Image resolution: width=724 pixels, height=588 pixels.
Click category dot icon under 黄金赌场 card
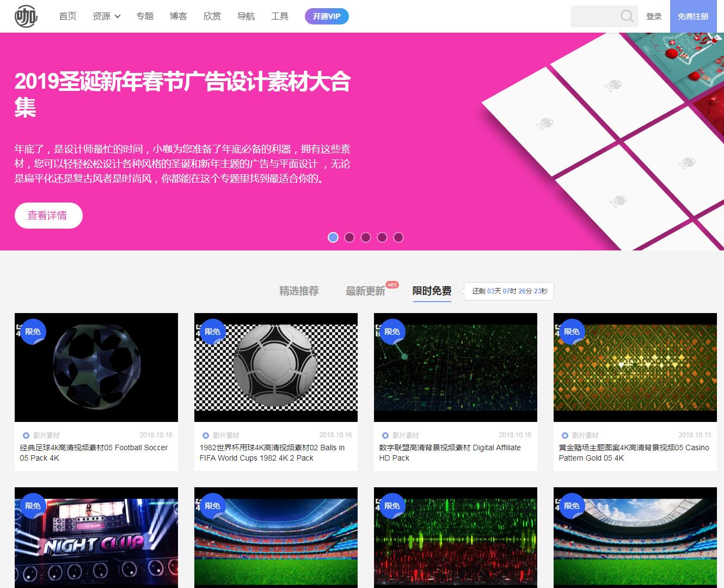[x=565, y=436]
